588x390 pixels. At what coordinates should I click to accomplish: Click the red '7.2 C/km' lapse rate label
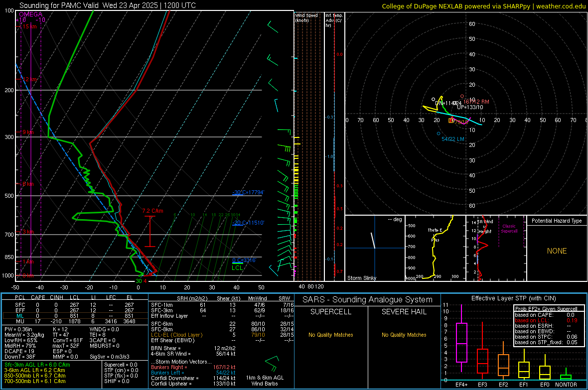coord(152,211)
